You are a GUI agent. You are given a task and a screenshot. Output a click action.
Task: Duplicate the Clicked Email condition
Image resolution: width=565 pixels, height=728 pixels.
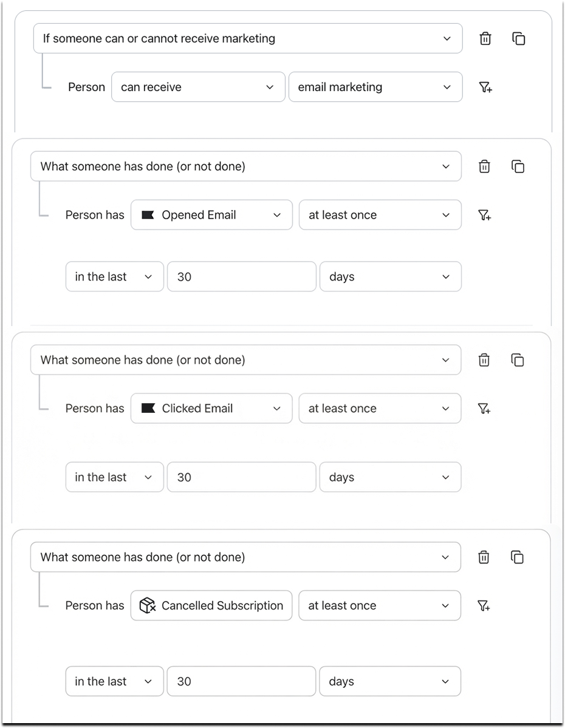(x=517, y=360)
